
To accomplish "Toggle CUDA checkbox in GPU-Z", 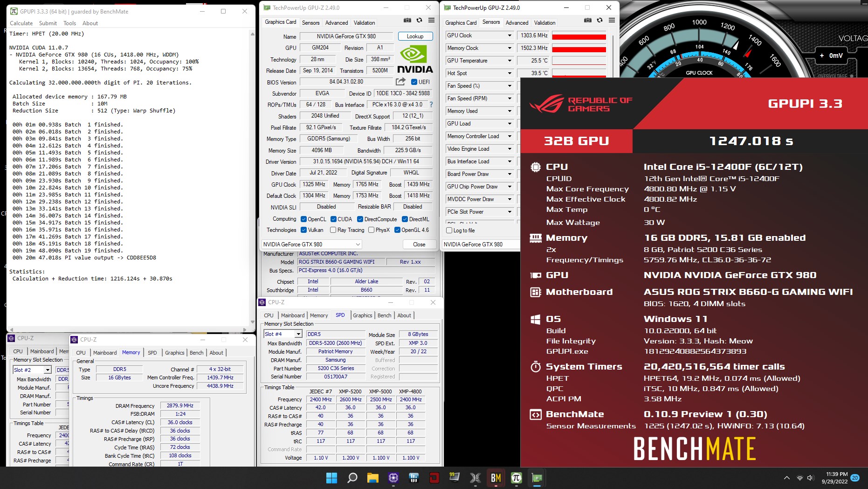I will pos(333,219).
